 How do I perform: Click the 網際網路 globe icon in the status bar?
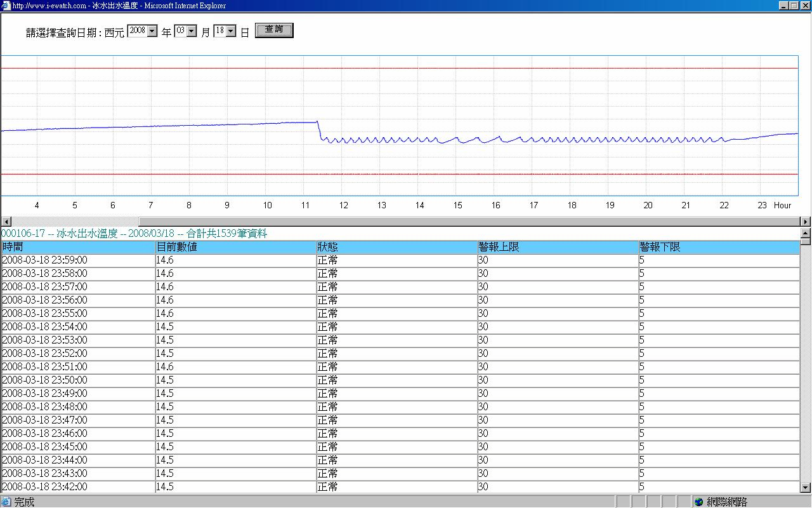(698, 502)
